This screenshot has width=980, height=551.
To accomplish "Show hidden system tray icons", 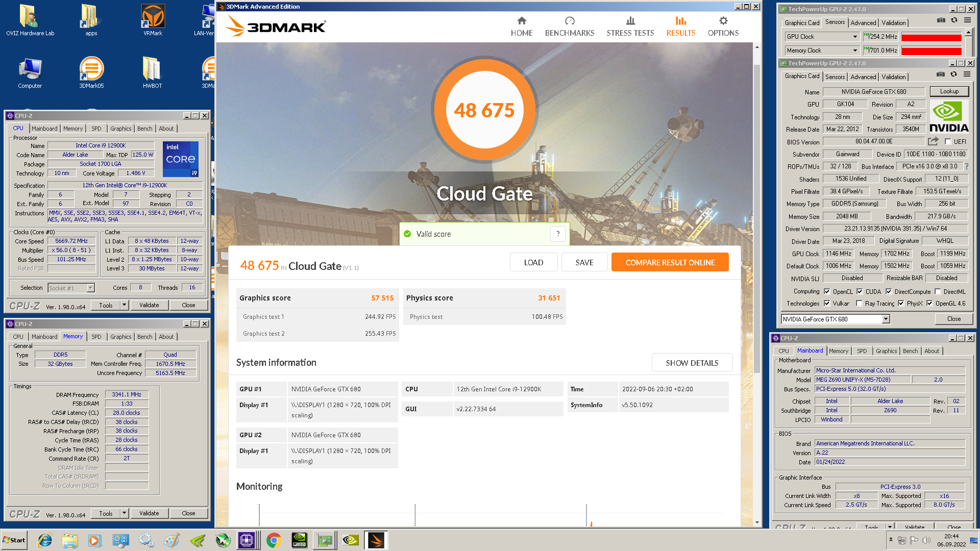I will (x=891, y=540).
